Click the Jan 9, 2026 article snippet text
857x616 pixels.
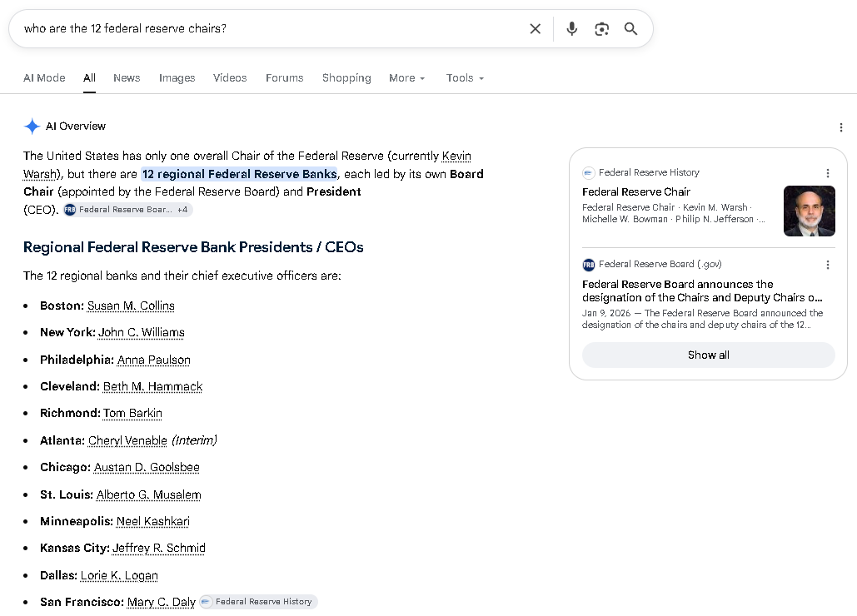[x=702, y=319]
